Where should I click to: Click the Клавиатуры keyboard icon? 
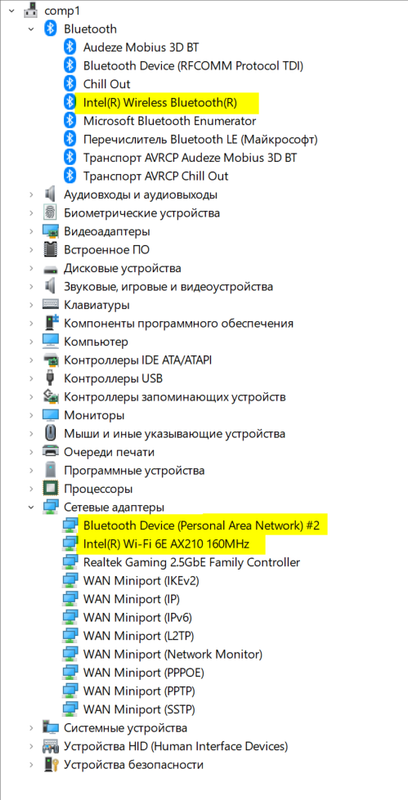[50, 305]
